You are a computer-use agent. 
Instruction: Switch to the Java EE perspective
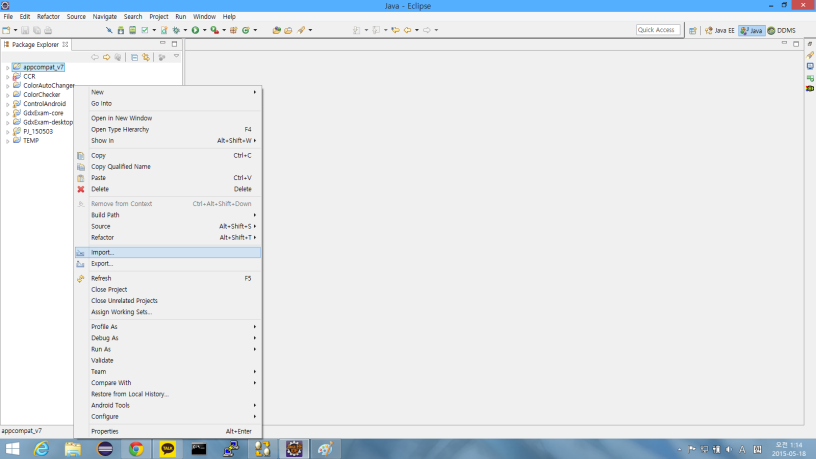720,31
